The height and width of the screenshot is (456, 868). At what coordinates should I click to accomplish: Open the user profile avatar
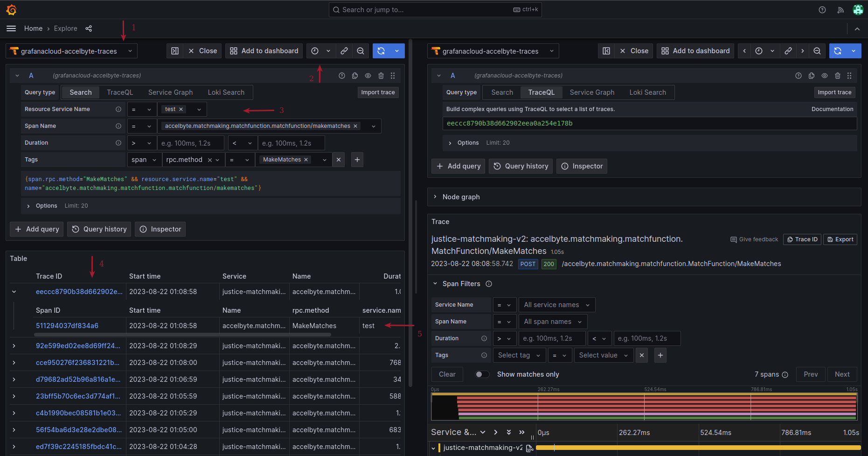[x=858, y=10]
